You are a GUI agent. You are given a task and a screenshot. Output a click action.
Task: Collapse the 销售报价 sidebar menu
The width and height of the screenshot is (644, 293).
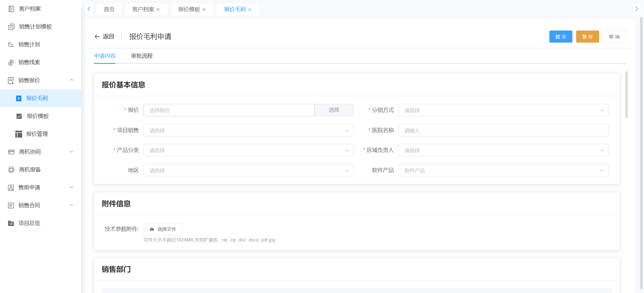point(71,80)
